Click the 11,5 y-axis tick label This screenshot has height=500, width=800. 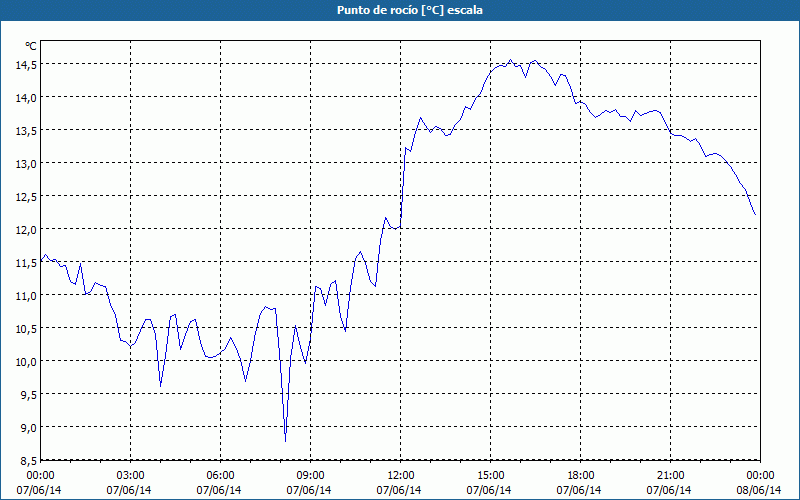[x=26, y=262]
